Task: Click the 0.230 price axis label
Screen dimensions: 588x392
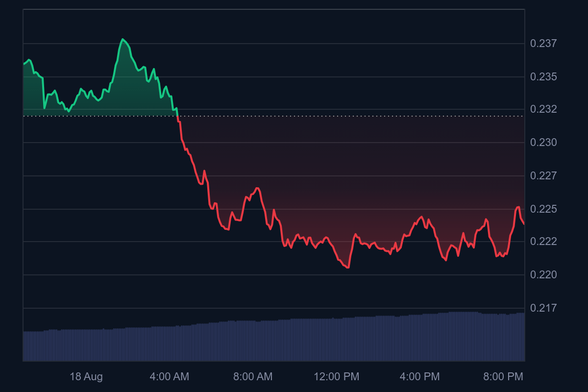Action: (543, 143)
